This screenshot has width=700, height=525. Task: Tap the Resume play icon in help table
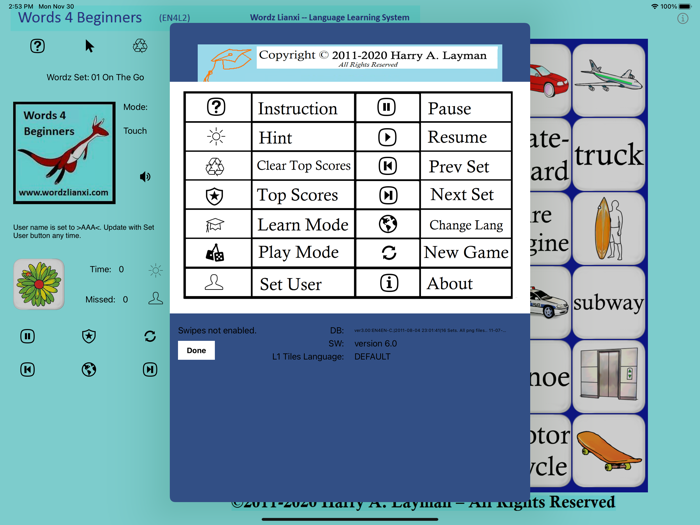[x=387, y=137]
